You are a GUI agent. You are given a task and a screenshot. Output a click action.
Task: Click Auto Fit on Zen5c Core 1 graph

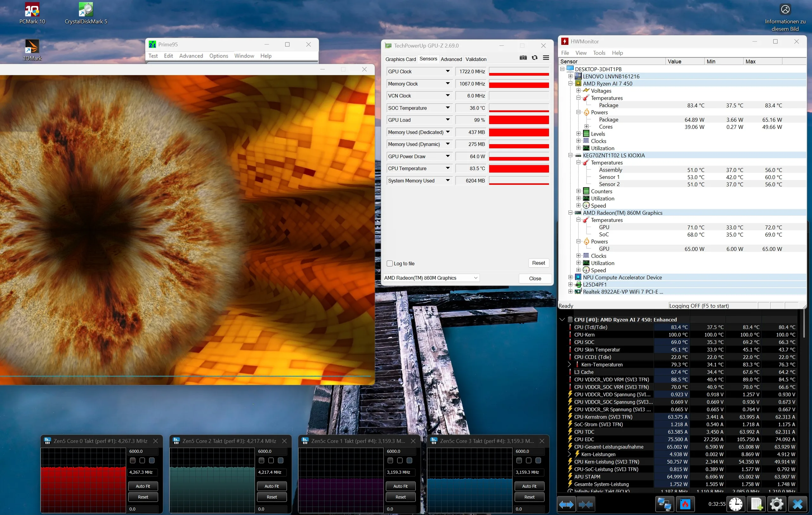click(400, 486)
